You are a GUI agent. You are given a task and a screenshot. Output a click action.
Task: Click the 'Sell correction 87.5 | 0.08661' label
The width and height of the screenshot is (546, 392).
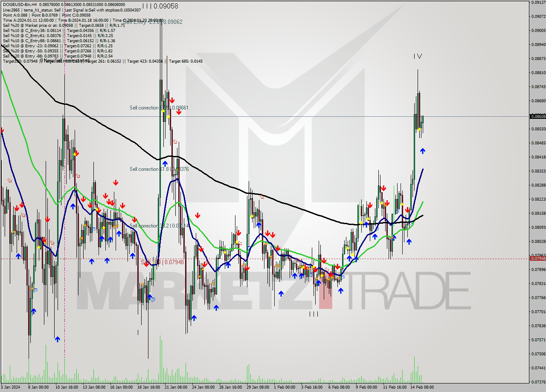click(x=159, y=108)
